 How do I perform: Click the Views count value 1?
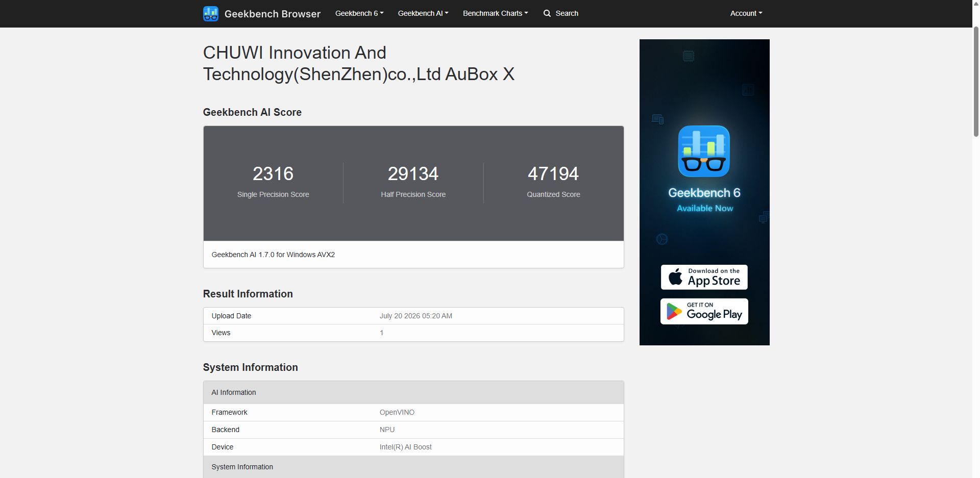pyautogui.click(x=382, y=333)
